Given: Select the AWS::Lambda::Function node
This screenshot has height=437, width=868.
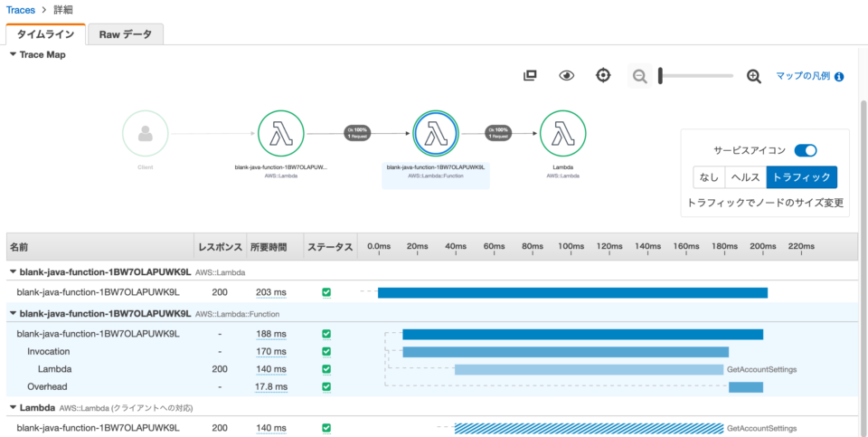Looking at the screenshot, I should (x=435, y=134).
